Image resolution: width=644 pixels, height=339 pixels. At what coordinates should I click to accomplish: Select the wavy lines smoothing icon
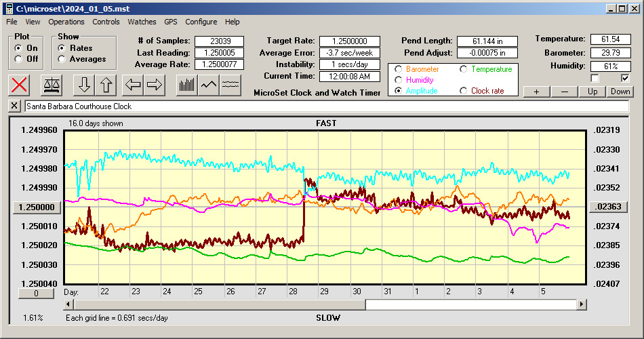(230, 85)
